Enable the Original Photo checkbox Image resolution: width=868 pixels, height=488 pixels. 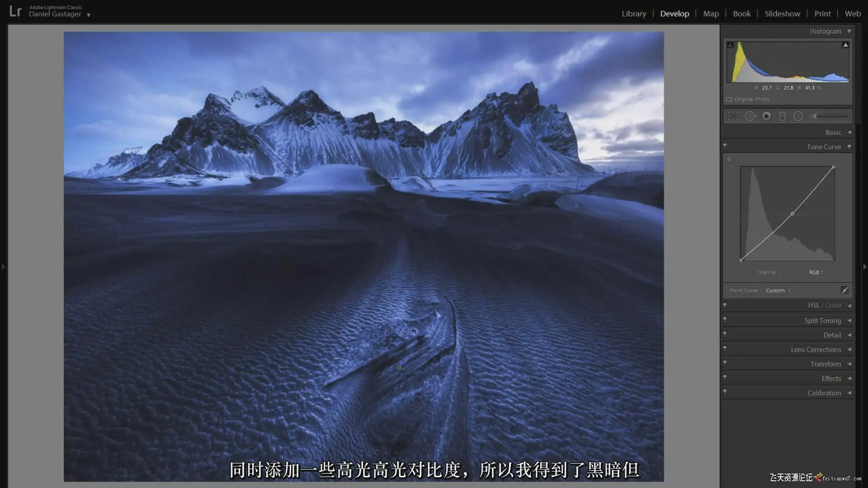[x=729, y=99]
